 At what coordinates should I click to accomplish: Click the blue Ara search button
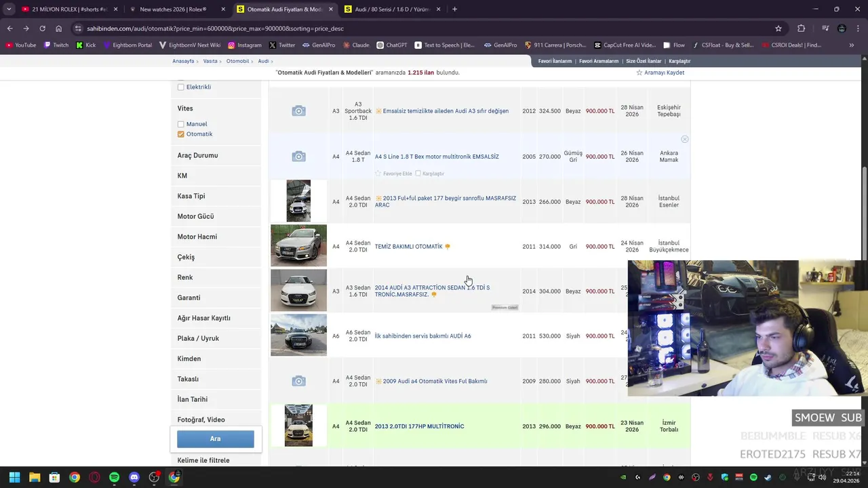pos(216,439)
